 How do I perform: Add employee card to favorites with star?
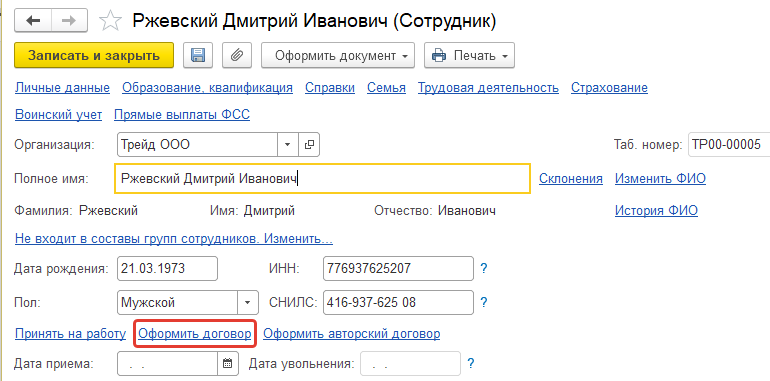click(110, 21)
